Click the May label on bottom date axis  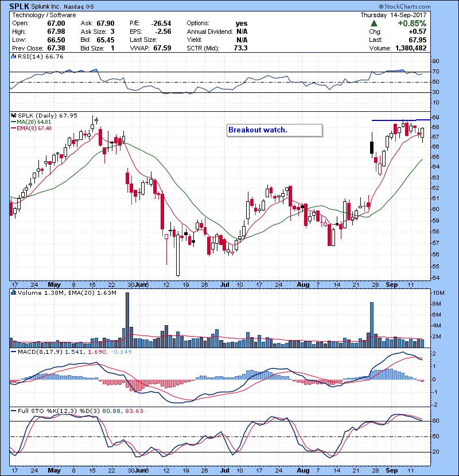pyautogui.click(x=54, y=470)
